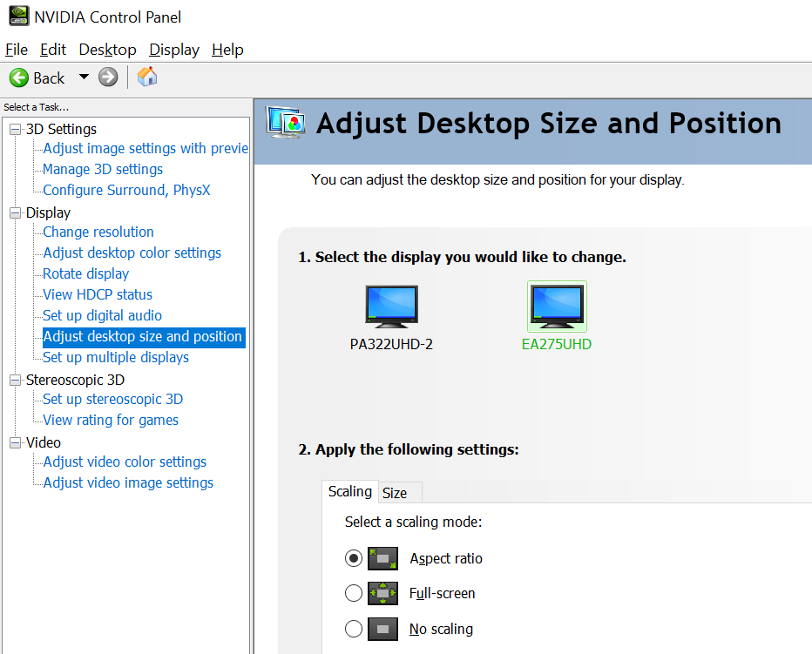This screenshot has height=654, width=812.
Task: Click the Forward arrow icon in toolbar
Action: 108,78
